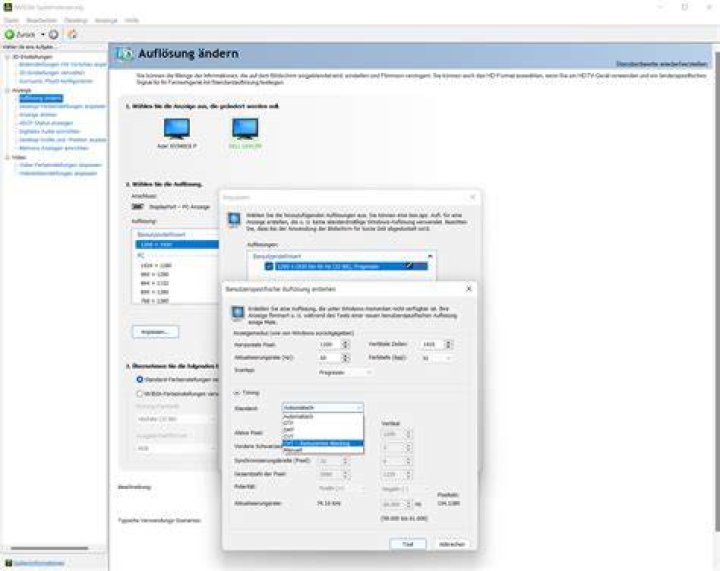
Task: Click the Anpassen... button
Action: point(156,332)
